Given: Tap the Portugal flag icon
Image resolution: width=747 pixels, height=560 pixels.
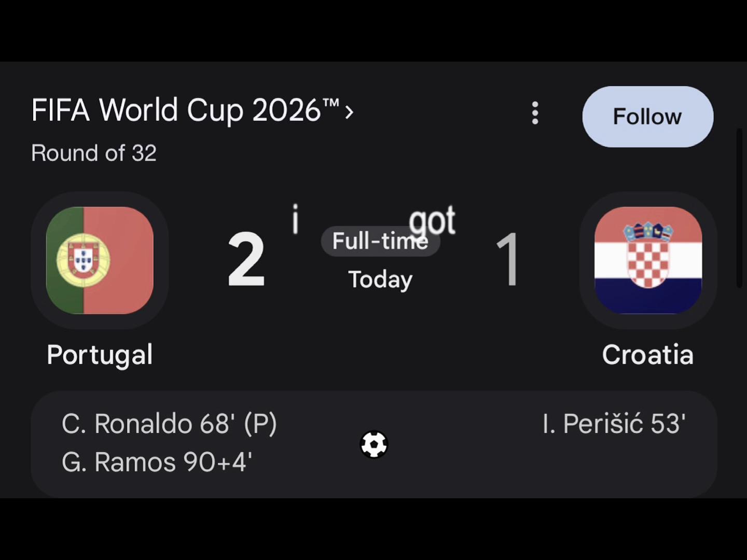Looking at the screenshot, I should [100, 260].
